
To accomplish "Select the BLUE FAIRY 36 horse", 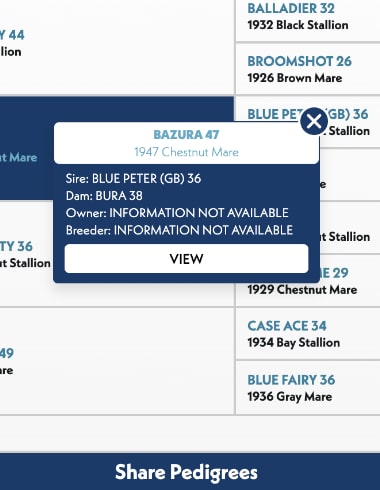I will click(291, 380).
